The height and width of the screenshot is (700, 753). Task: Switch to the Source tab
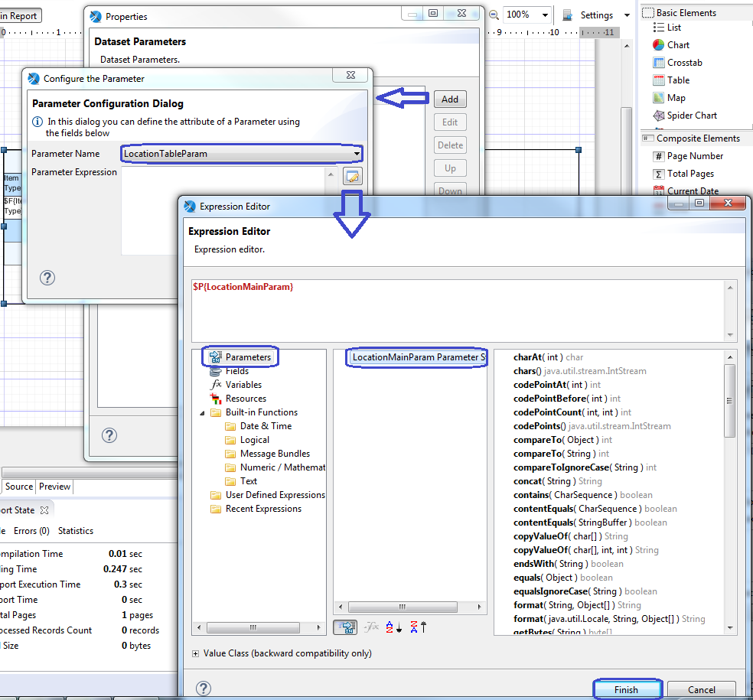19,487
